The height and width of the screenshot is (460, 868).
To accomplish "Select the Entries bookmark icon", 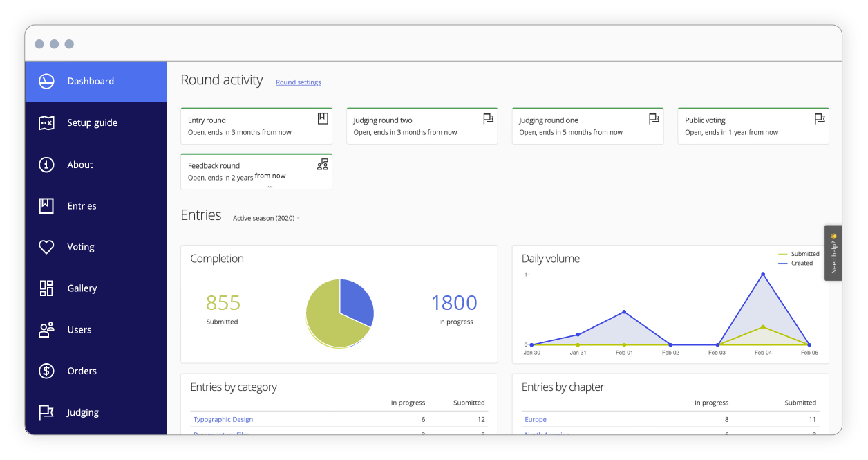I will pos(46,205).
